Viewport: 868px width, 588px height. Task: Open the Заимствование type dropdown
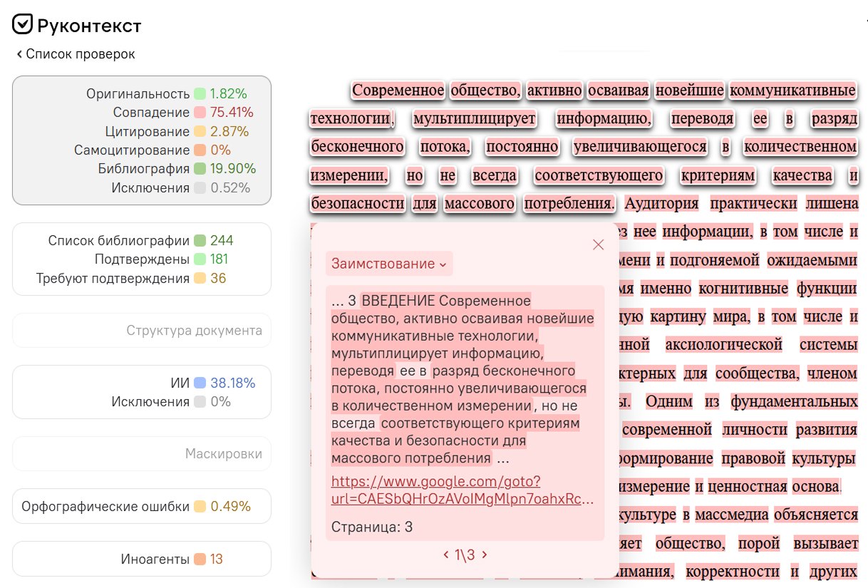(389, 264)
